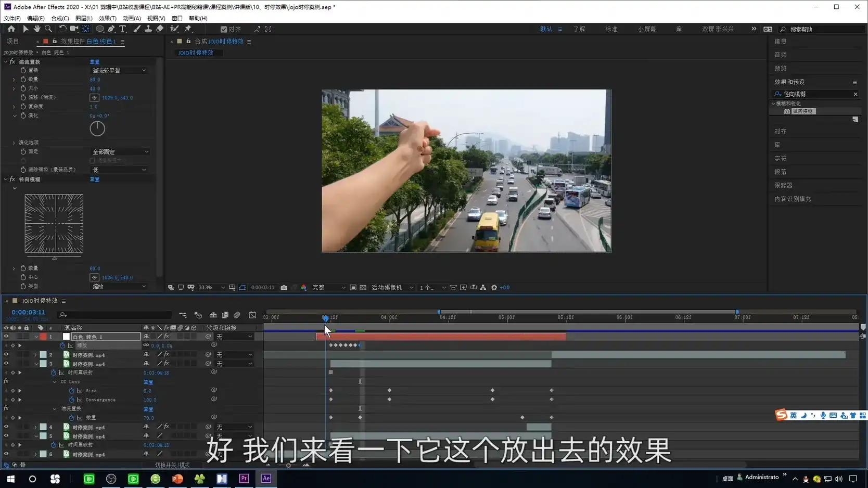Reset the 径向模糊 effect via 重置
868x488 pixels.
[95, 179]
